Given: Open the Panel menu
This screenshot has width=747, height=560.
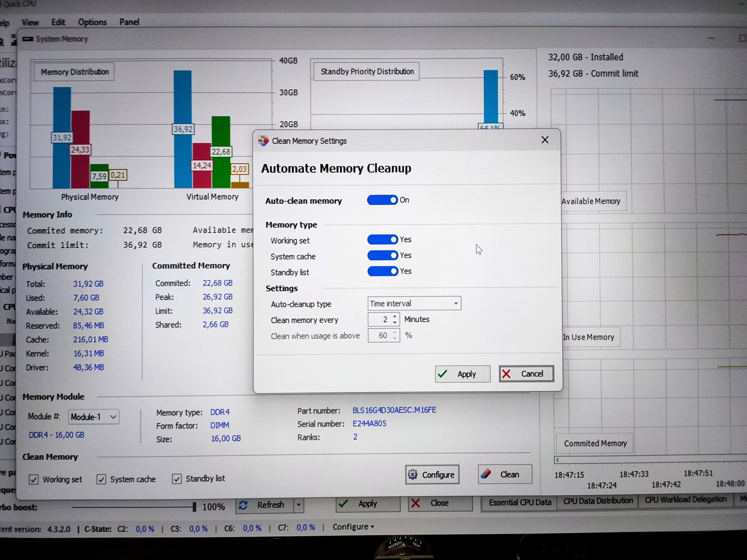Looking at the screenshot, I should 129,22.
